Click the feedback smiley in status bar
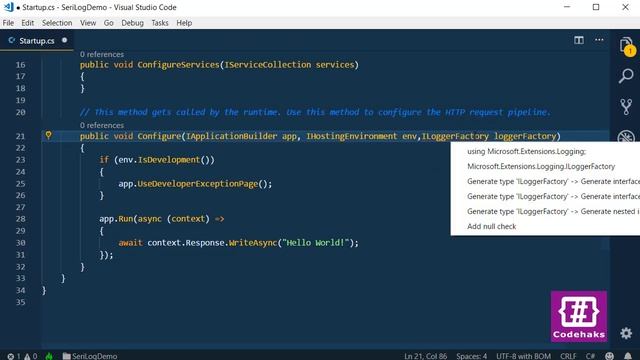Screen dimensions: 640x360 [609, 356]
